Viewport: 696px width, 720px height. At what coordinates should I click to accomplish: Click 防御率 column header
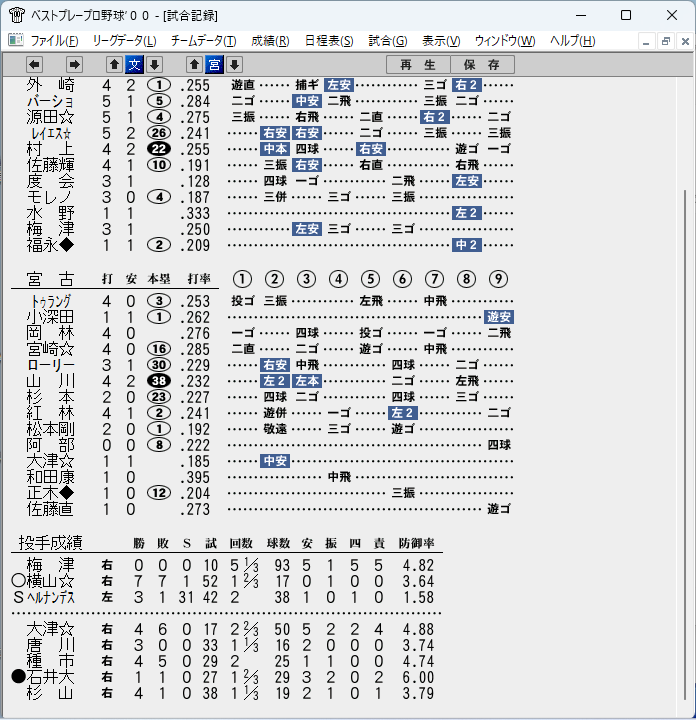(x=416, y=543)
